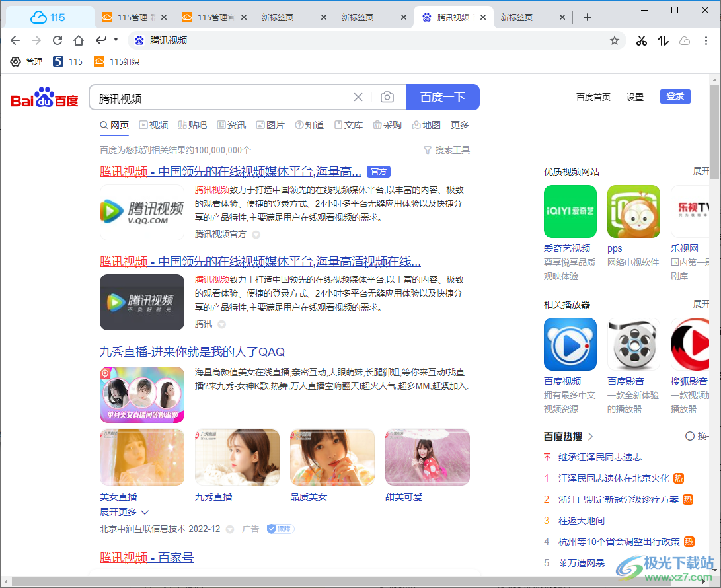Viewport: 721px width, 588px height.
Task: Select the 网页 search tab
Action: coord(114,125)
